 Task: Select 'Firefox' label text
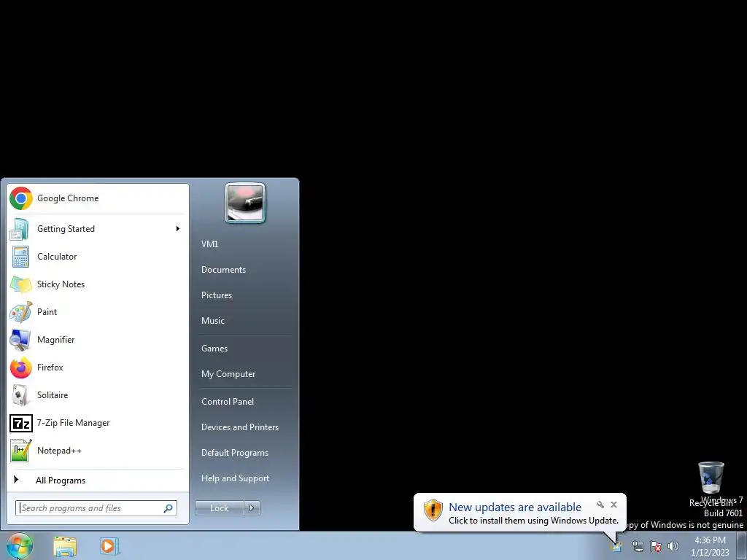tap(50, 367)
